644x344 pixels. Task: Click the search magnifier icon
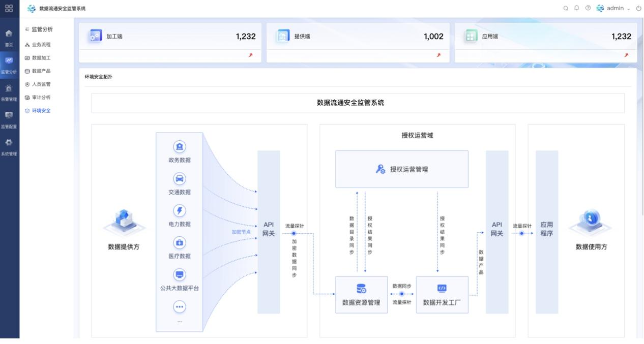click(566, 8)
